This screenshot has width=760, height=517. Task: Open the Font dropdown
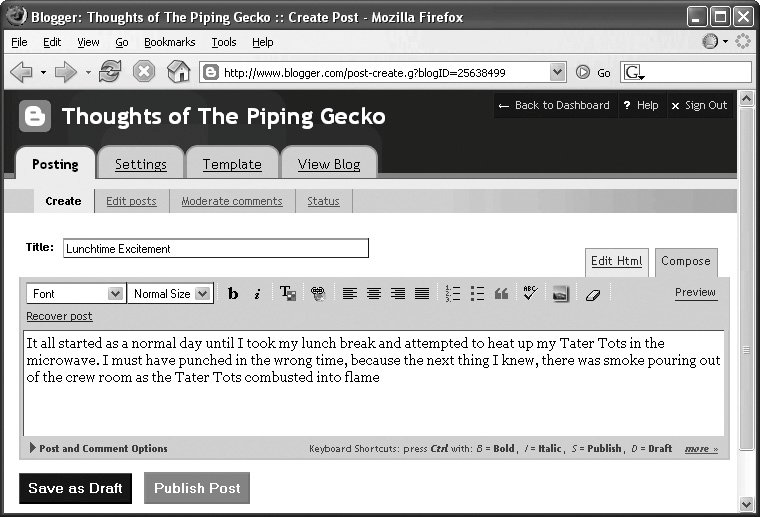coord(74,293)
